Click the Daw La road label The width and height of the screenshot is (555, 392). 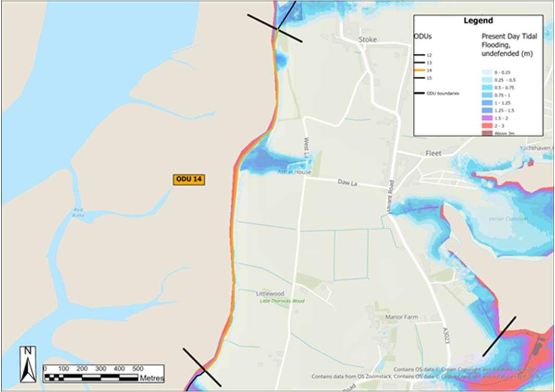[347, 183]
